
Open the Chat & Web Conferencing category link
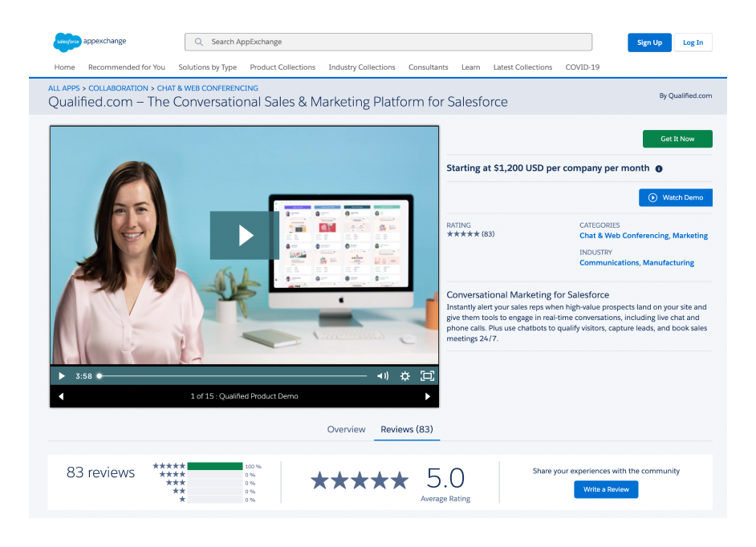click(x=624, y=236)
